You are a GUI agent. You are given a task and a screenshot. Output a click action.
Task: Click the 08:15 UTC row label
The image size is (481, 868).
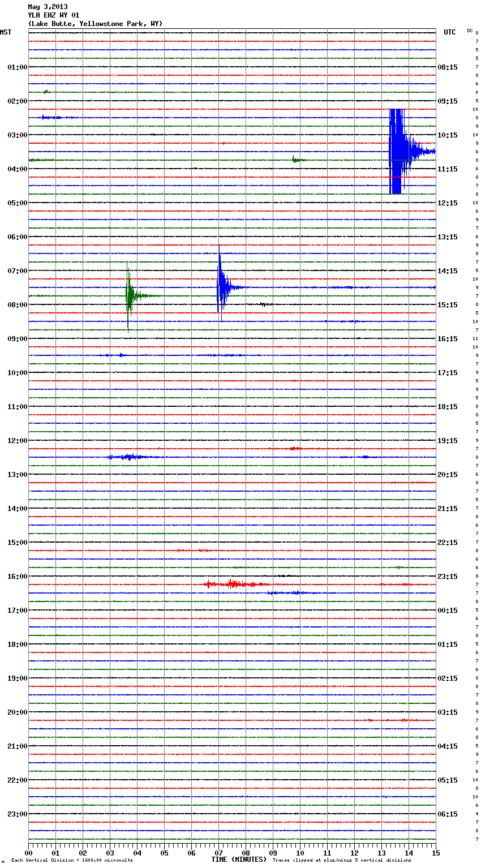(448, 67)
